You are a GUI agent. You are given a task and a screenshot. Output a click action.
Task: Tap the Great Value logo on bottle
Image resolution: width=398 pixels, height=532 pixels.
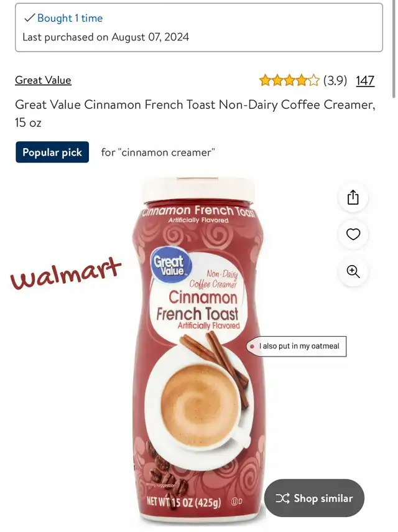point(171,265)
